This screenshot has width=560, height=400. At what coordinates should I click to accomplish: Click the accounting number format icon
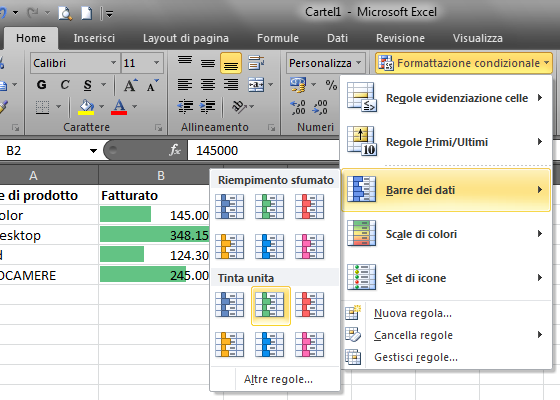(x=298, y=85)
